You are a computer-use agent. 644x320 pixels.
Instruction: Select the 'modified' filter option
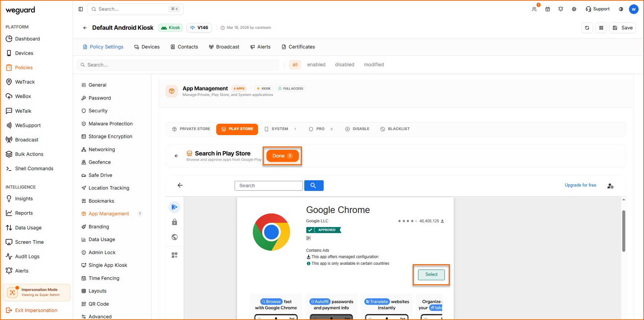(x=374, y=65)
